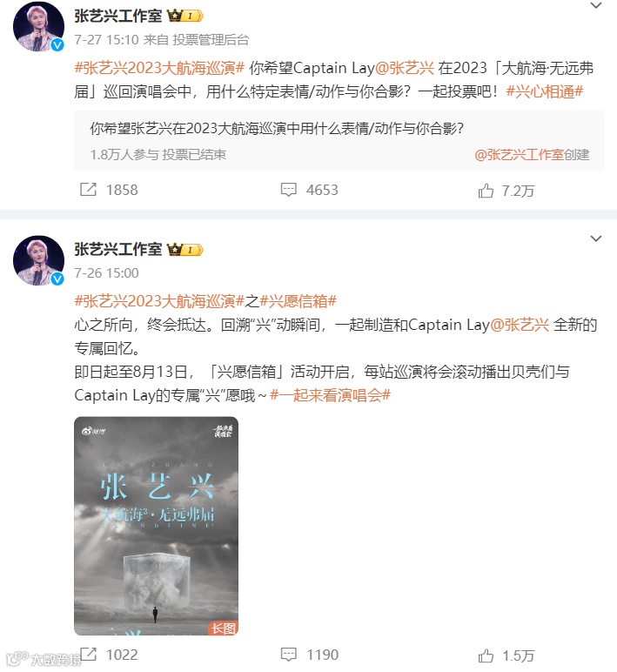Screen dimensions: 617x672
Task: Open hashtag #兴心相通#
Action: (x=545, y=91)
